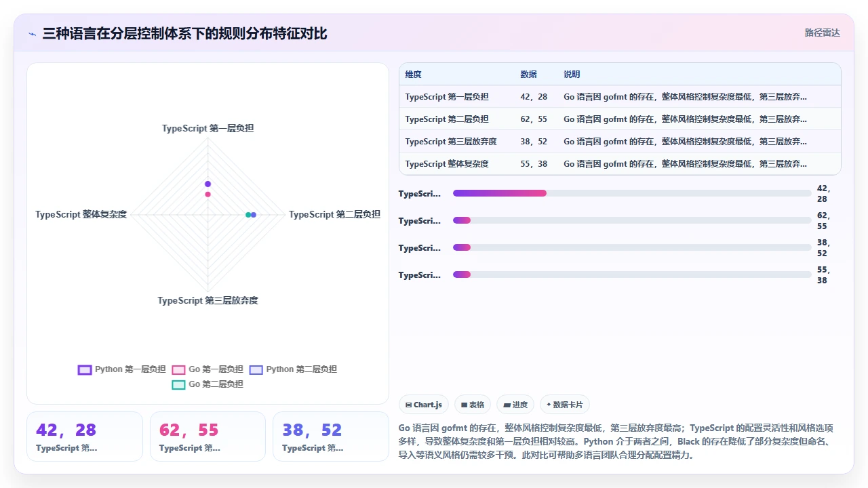
Task: Select the TypeScript 第三层放弃度 table row
Action: tap(620, 142)
